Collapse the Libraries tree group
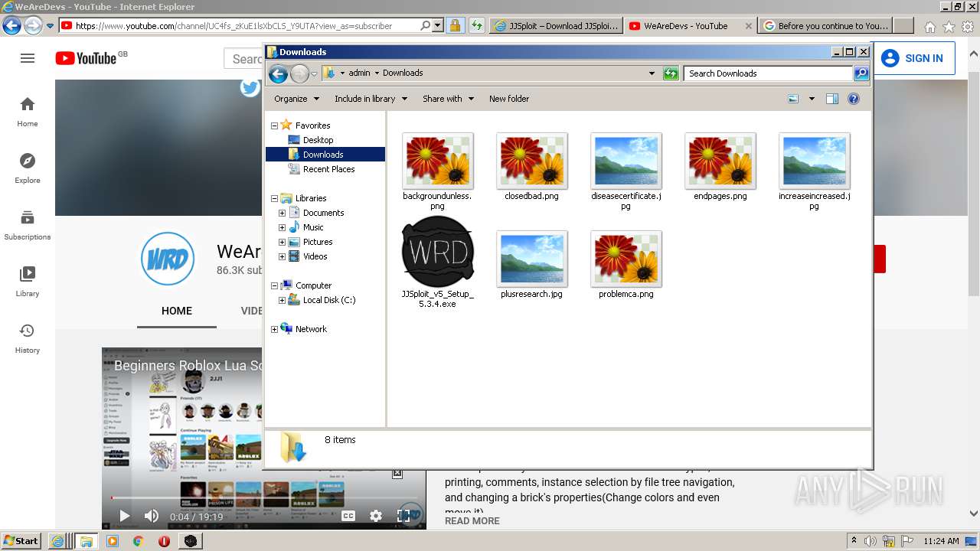The width and height of the screenshot is (980, 551). pos(274,198)
